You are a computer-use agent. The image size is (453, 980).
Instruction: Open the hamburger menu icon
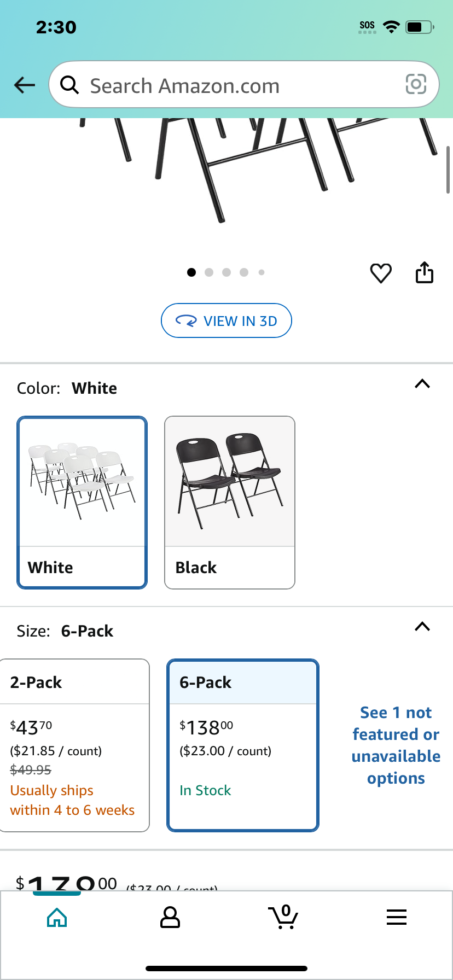tap(396, 917)
